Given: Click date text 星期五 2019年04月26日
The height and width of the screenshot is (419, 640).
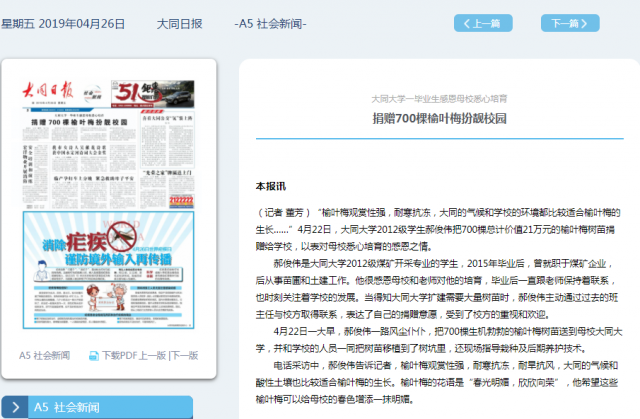Looking at the screenshot, I should (x=63, y=24).
